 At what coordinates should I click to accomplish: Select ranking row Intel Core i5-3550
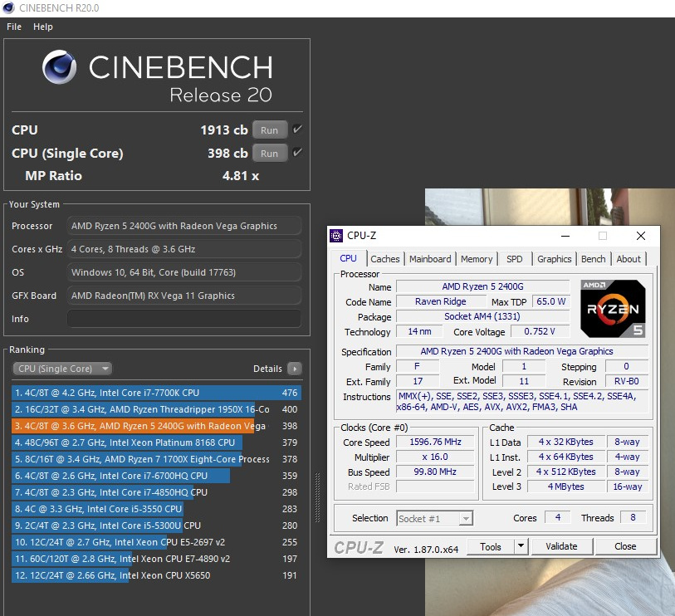tap(156, 509)
